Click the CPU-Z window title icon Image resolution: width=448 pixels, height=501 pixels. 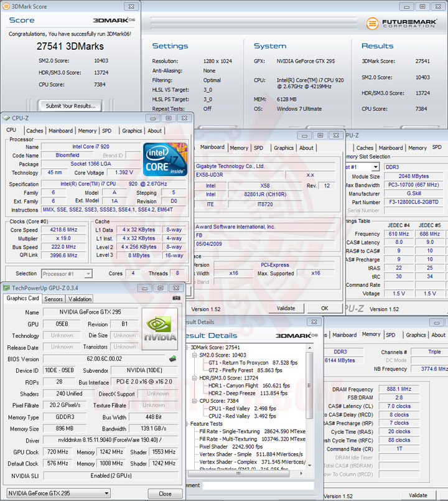pos(6,118)
